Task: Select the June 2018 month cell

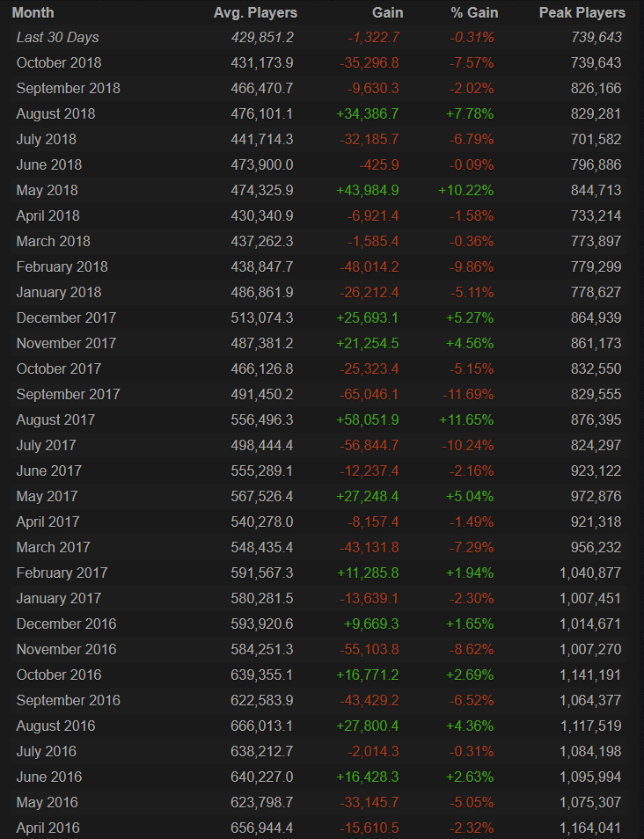Action: pyautogui.click(x=49, y=164)
